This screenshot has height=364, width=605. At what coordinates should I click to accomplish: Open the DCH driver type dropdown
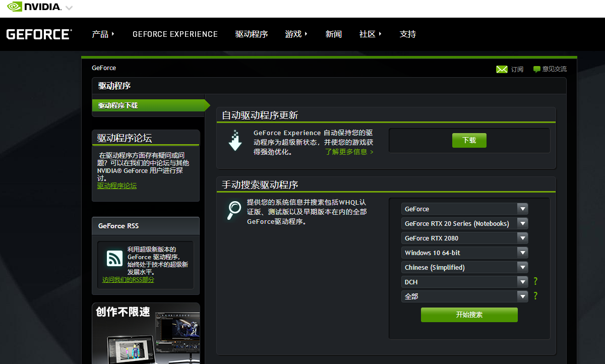465,282
